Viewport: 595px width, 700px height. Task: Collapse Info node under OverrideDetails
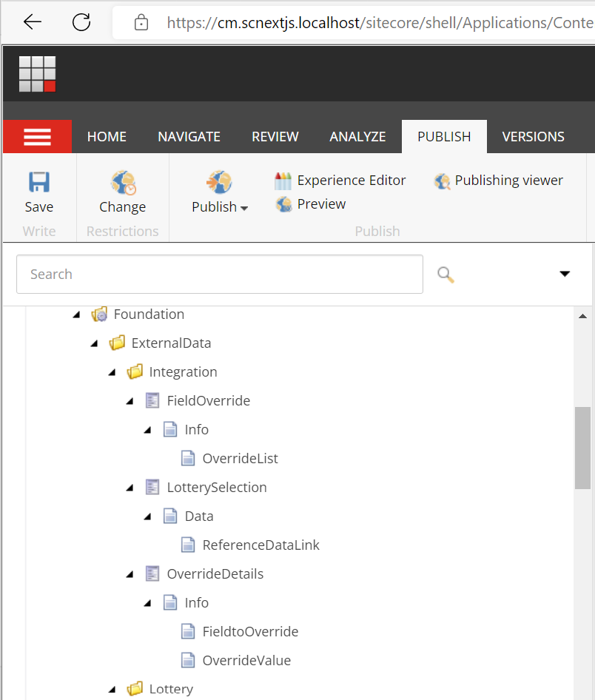coord(148,604)
